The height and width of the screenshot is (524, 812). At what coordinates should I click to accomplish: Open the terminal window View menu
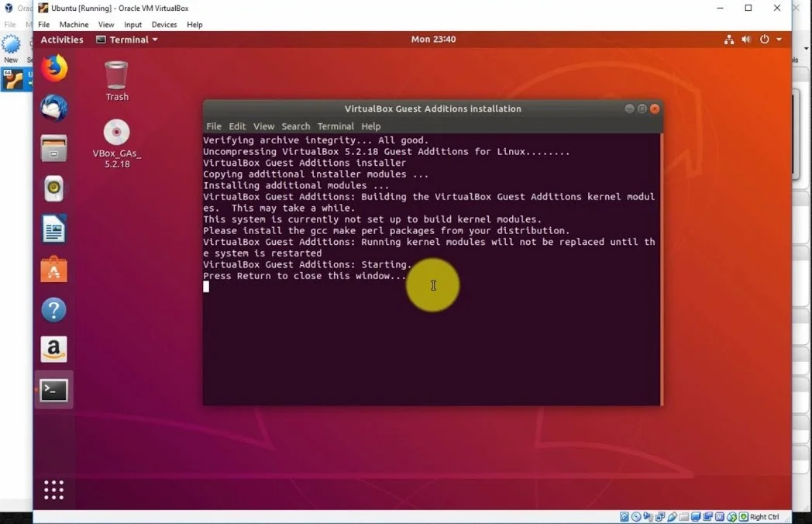pyautogui.click(x=263, y=126)
